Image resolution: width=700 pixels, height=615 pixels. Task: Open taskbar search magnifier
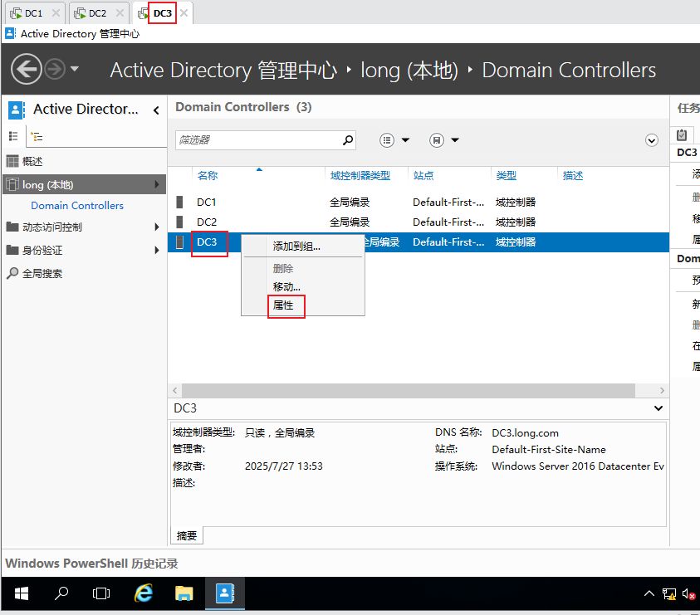pyautogui.click(x=61, y=593)
